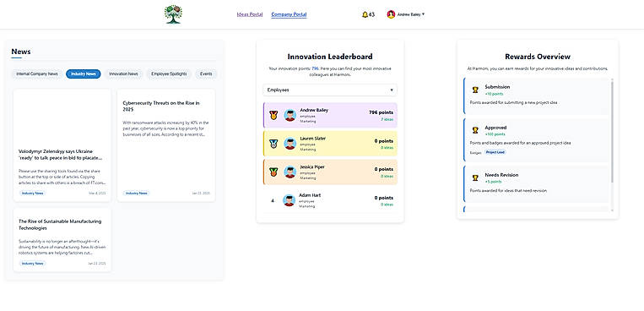Click Industry News tag on Cybersecurity card
This screenshot has width=644, height=311.
pos(137,193)
